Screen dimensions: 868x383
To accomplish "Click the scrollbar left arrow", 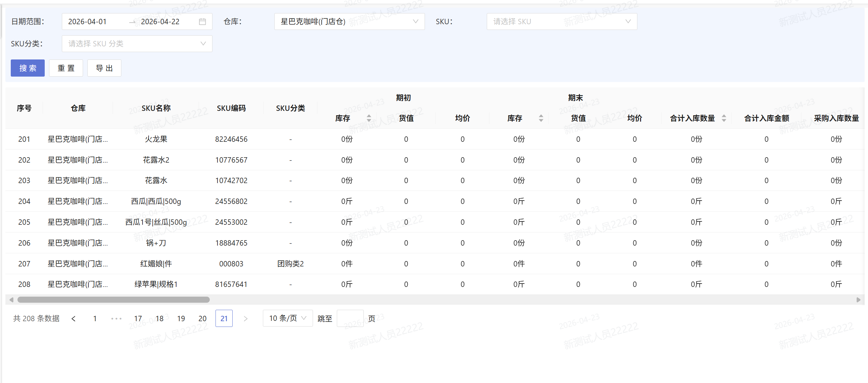I will (11, 299).
